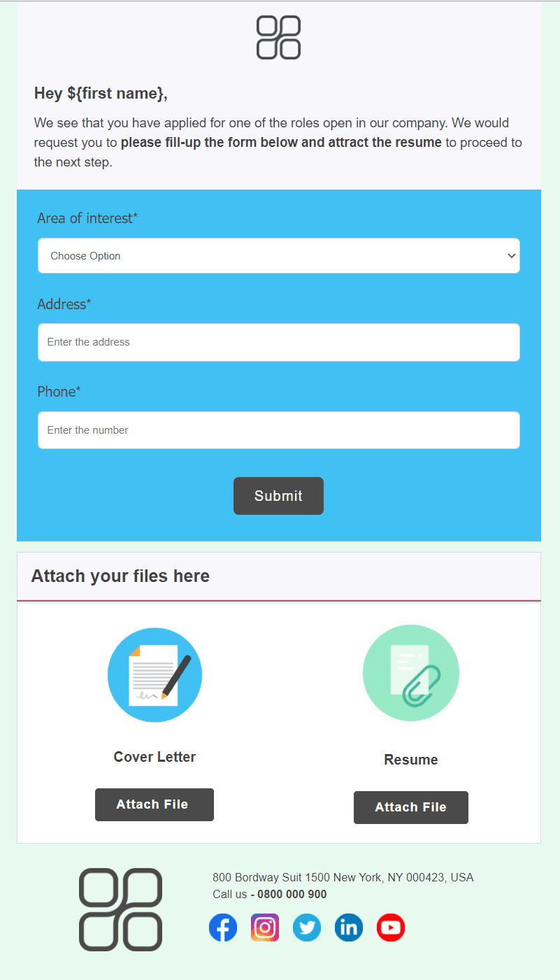Click the Cover Letter label
Image resolution: width=560 pixels, height=980 pixels.
point(155,757)
